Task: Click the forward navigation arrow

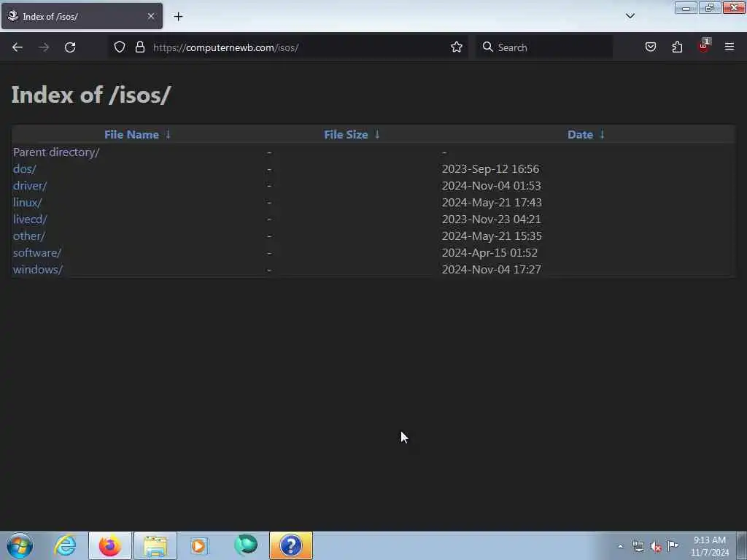Action: click(x=44, y=47)
